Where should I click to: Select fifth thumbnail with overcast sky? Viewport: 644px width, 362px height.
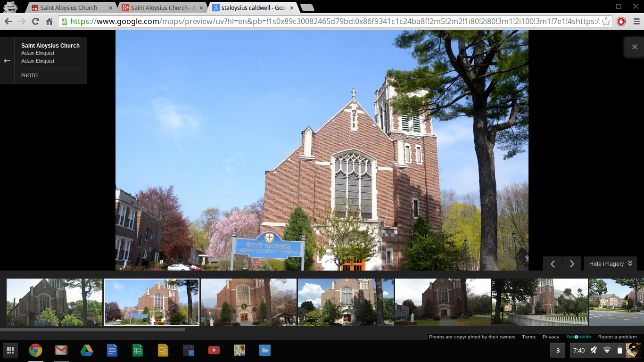coord(443,302)
